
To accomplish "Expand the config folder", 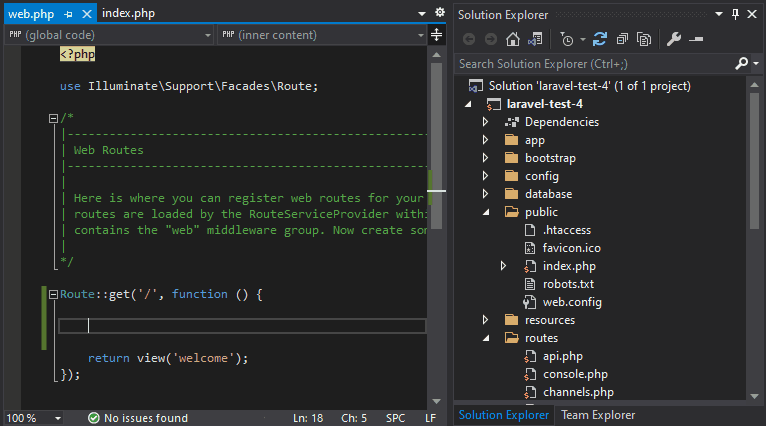I will coord(485,176).
